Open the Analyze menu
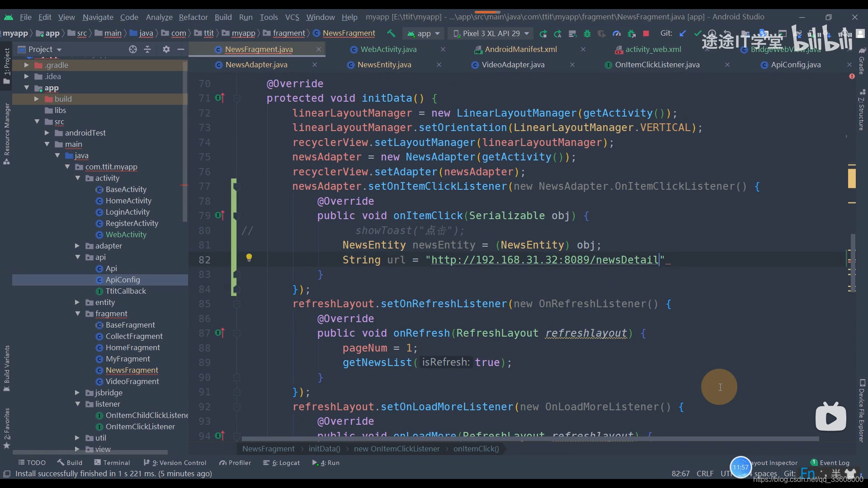This screenshot has height=488, width=868. pyautogui.click(x=159, y=17)
